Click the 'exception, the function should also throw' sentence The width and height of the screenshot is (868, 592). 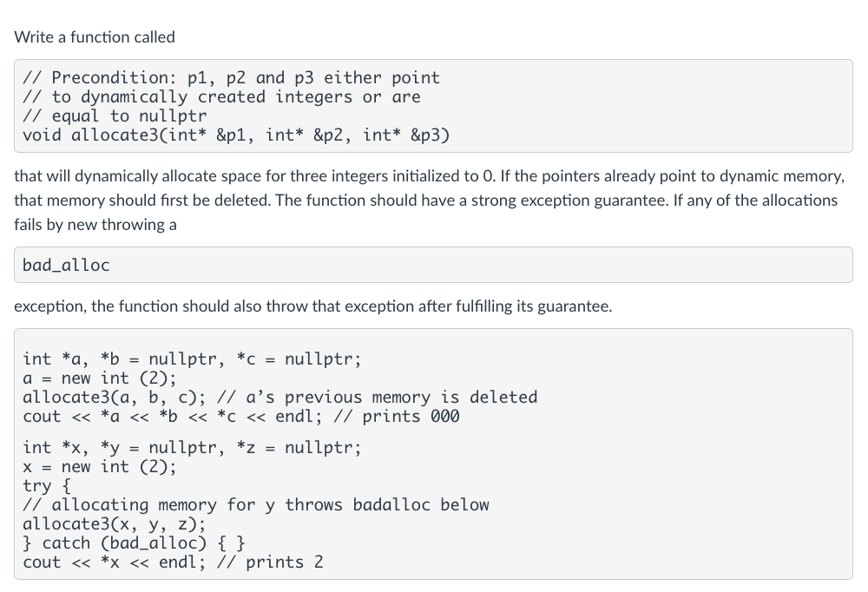pos(313,306)
